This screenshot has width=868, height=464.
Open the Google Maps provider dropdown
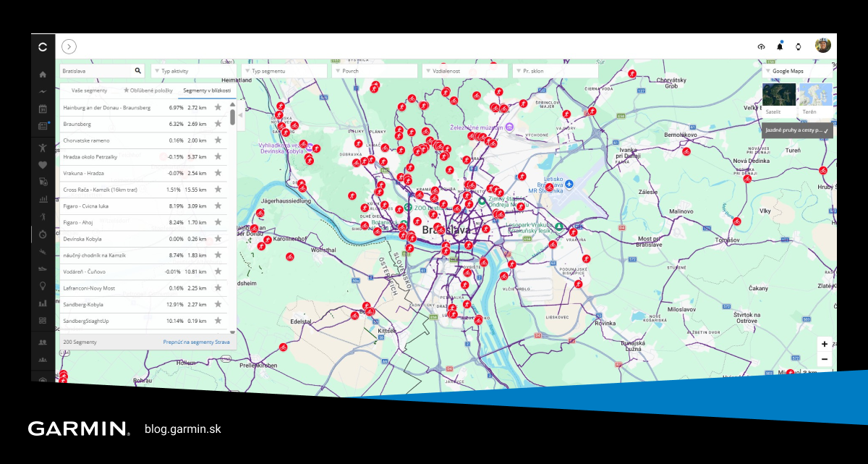click(799, 71)
